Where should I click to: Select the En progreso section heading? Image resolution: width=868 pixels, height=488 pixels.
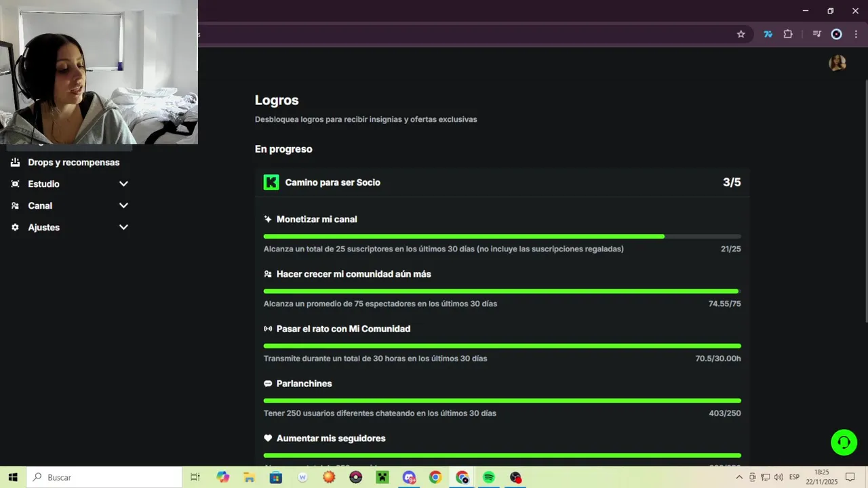click(x=283, y=149)
